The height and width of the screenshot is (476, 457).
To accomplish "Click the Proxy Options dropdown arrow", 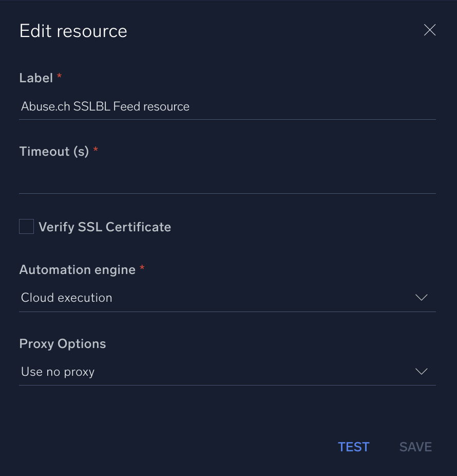I will (421, 371).
